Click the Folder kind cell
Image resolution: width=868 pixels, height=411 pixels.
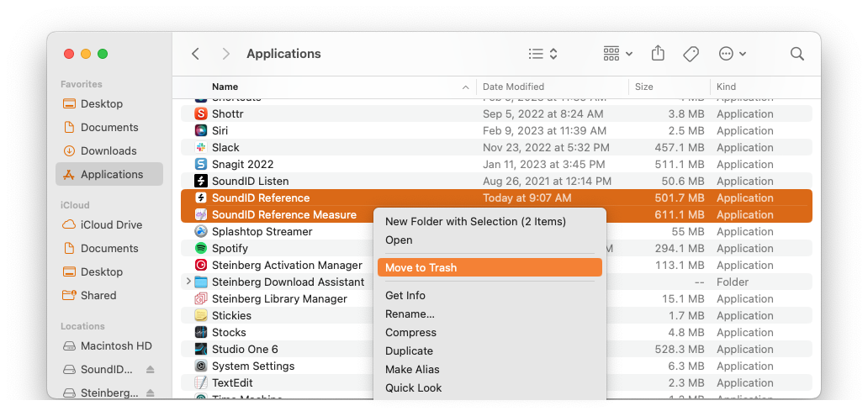[x=733, y=282]
